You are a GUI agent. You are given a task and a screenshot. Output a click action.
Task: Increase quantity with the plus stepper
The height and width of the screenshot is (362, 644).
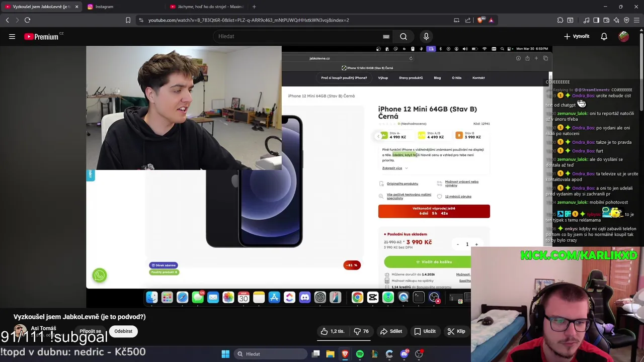(x=476, y=244)
